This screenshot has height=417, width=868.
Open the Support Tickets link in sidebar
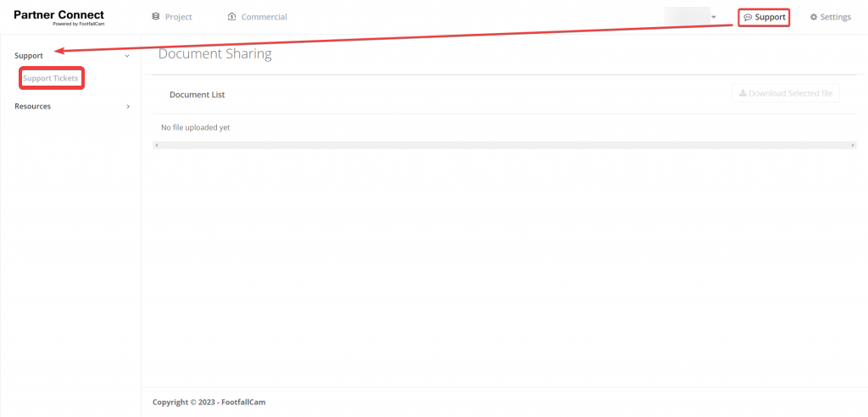click(x=51, y=78)
